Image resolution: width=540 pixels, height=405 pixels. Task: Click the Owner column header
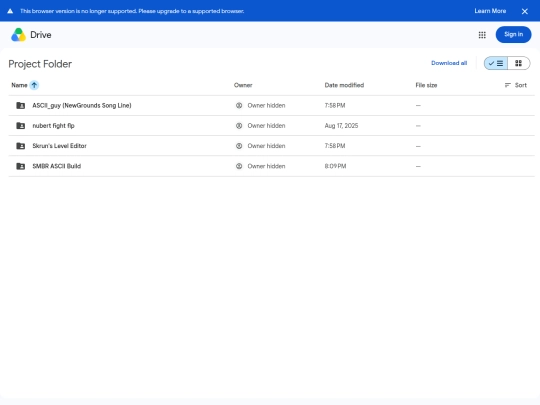[243, 85]
